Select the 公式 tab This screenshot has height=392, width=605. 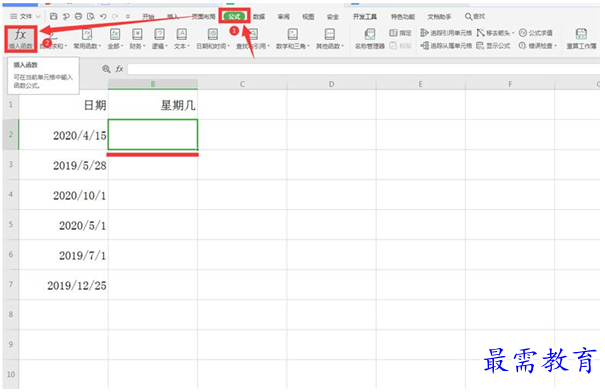(x=235, y=16)
